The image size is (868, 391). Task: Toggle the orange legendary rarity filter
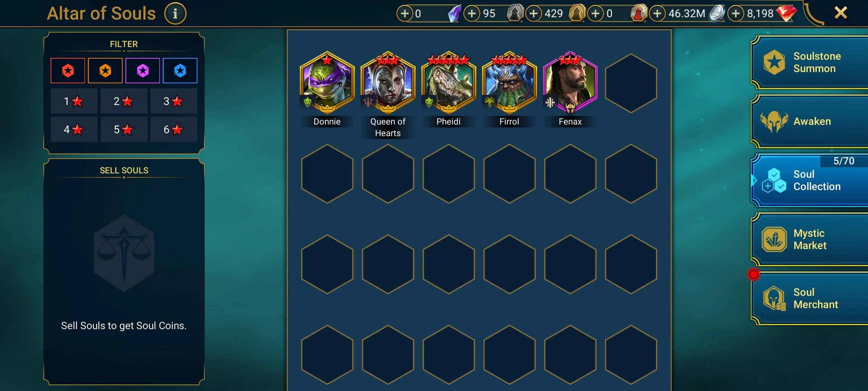pyautogui.click(x=105, y=71)
